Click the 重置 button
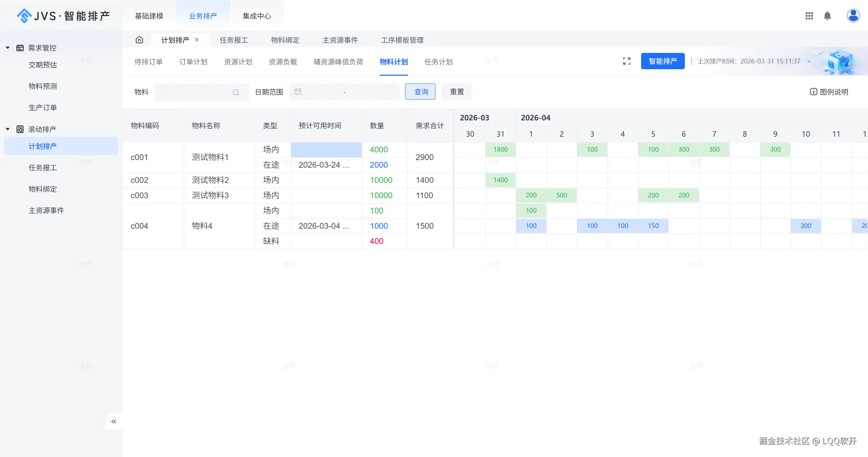Screen dimensions: 868x457 pos(457,92)
